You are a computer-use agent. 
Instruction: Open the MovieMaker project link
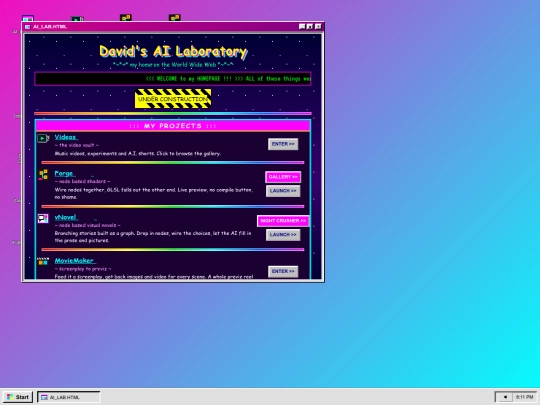(74, 261)
